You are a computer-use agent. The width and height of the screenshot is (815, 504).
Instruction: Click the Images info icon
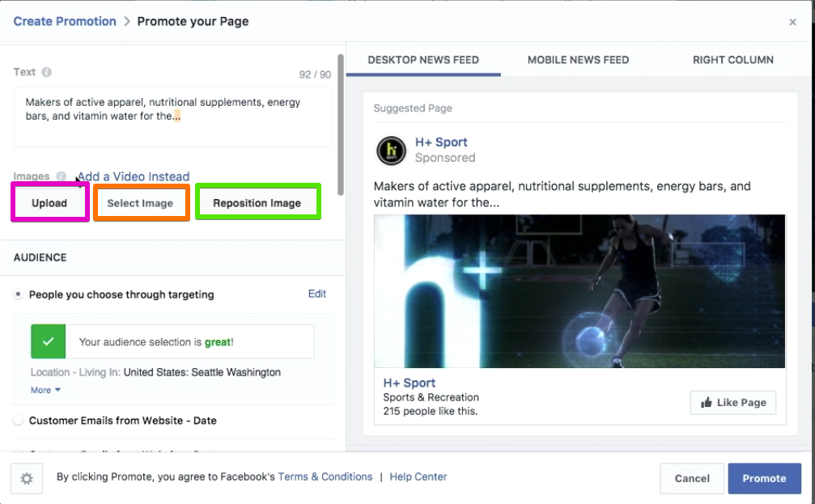click(x=62, y=176)
